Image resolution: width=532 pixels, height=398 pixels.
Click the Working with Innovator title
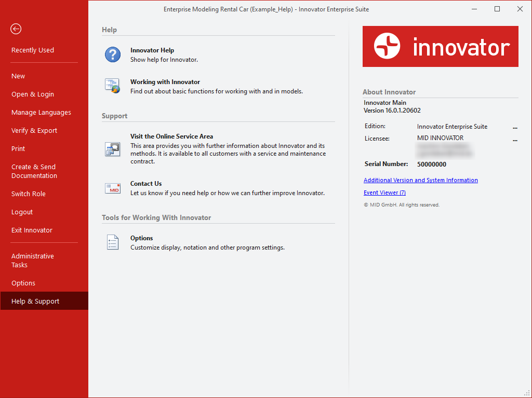(x=165, y=81)
